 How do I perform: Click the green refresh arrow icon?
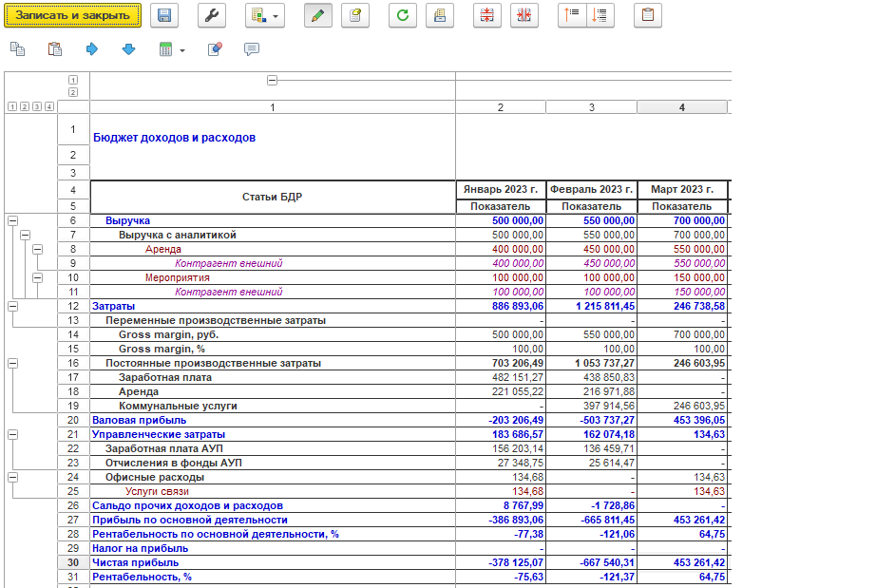[403, 15]
